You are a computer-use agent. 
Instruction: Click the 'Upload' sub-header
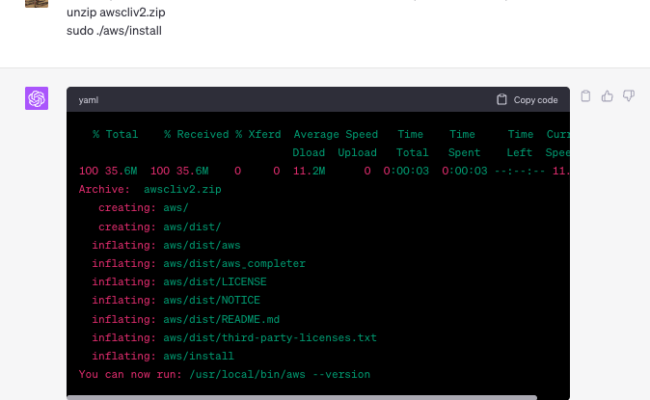[x=357, y=153]
